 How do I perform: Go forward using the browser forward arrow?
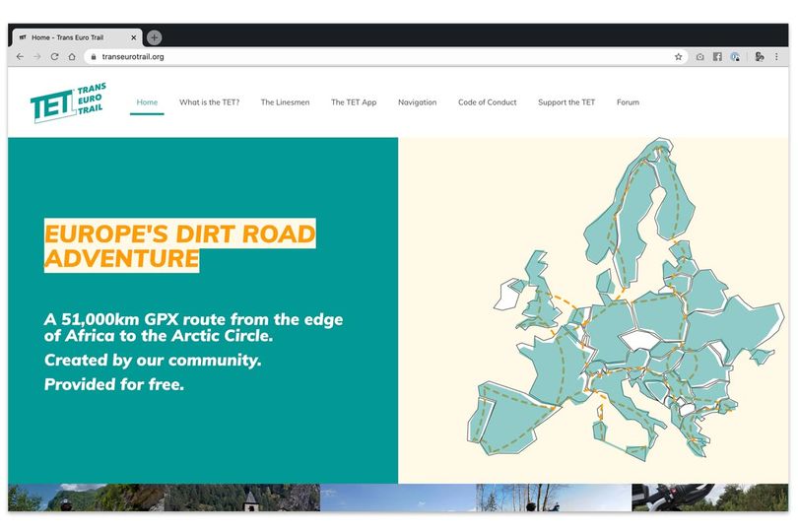click(37, 56)
